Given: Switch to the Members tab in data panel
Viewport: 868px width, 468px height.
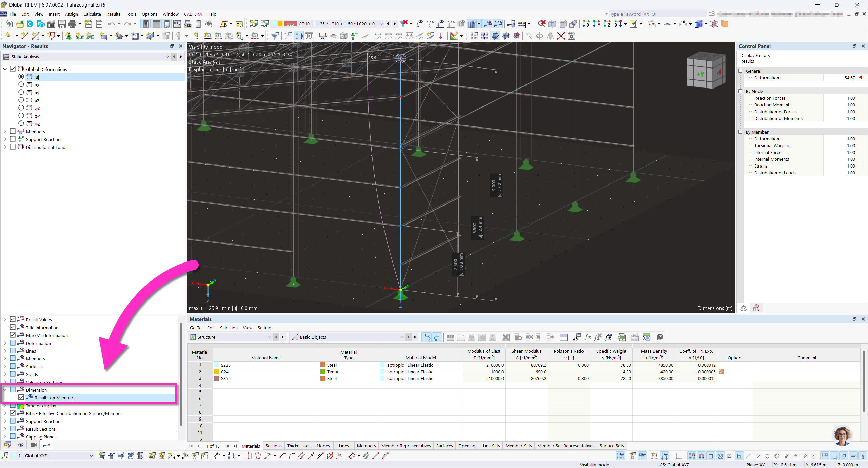Looking at the screenshot, I should (x=366, y=446).
